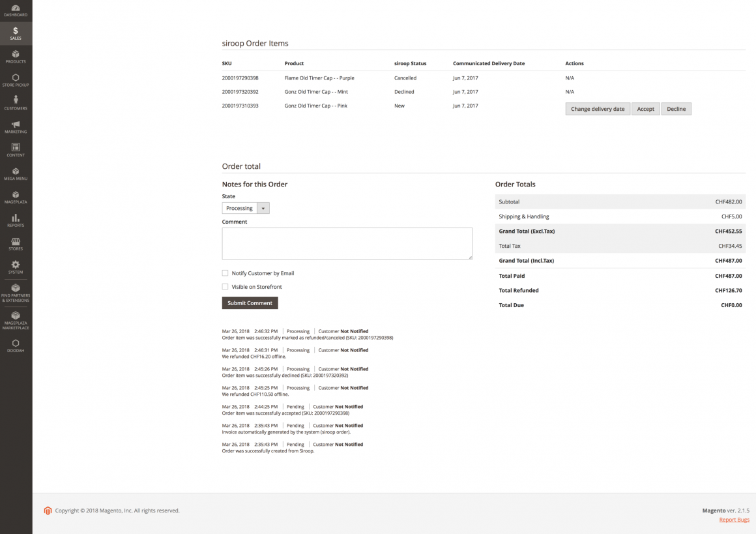Select SKU 2000197310393

pos(240,106)
